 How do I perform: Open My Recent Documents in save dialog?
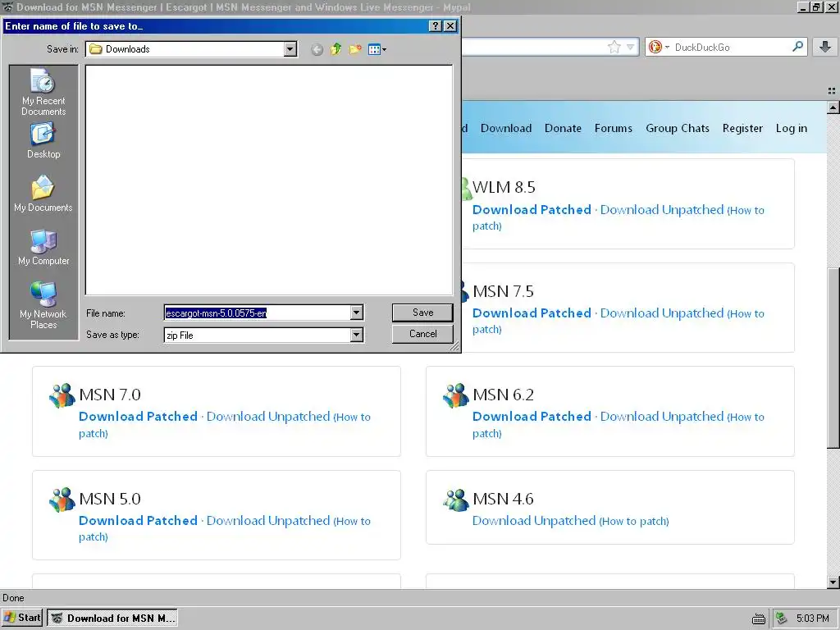pyautogui.click(x=43, y=92)
